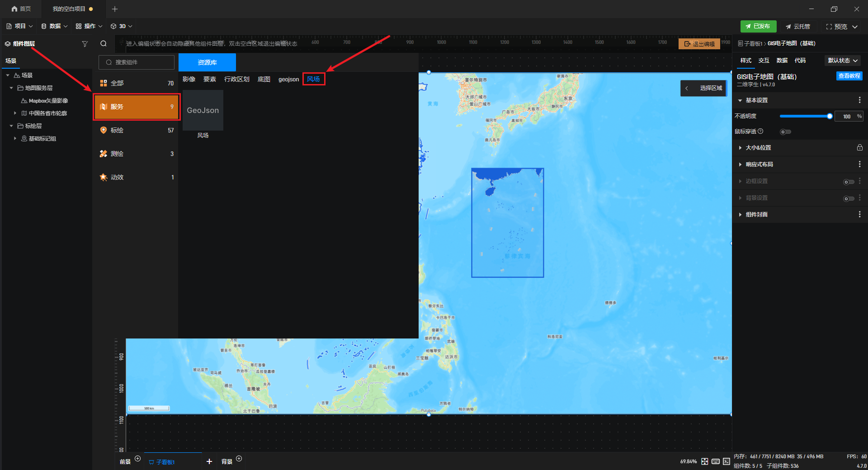Click the search magnifier icon beside layers
868x470 pixels.
[x=104, y=44]
